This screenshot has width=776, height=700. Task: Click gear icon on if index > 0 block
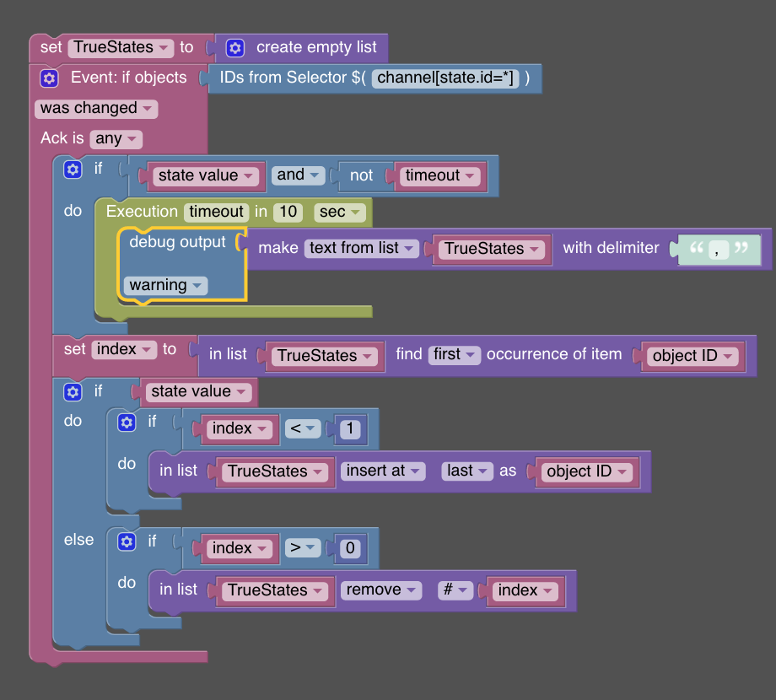point(127,541)
